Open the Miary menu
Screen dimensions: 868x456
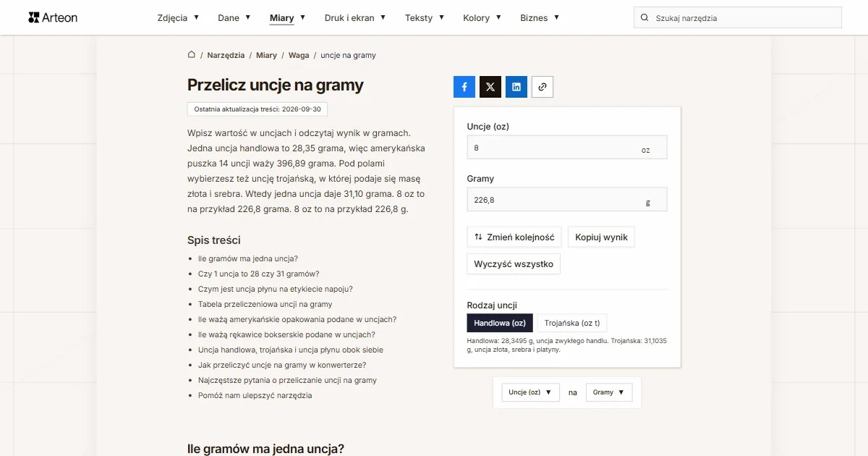pos(287,17)
